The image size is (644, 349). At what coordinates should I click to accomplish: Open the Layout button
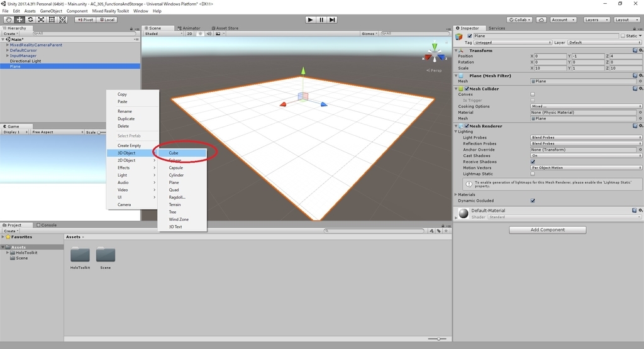tap(627, 19)
